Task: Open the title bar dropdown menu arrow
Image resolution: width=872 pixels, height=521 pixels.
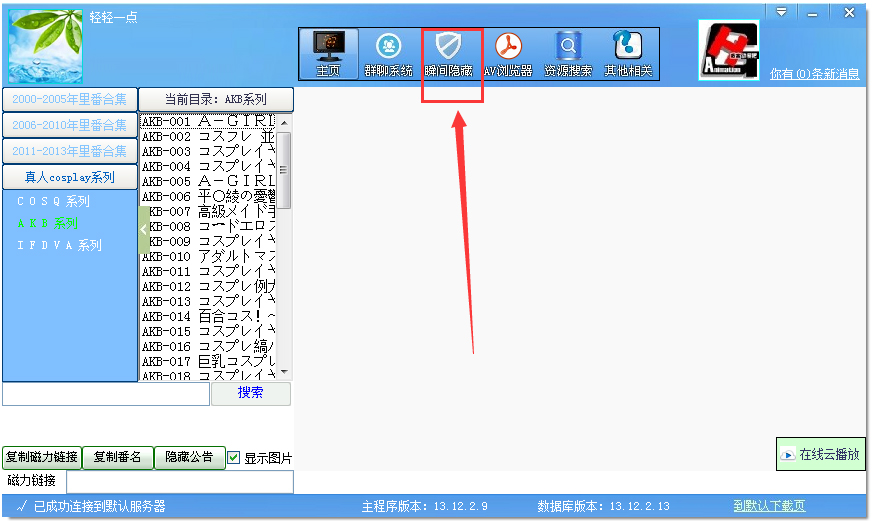Action: 782,12
